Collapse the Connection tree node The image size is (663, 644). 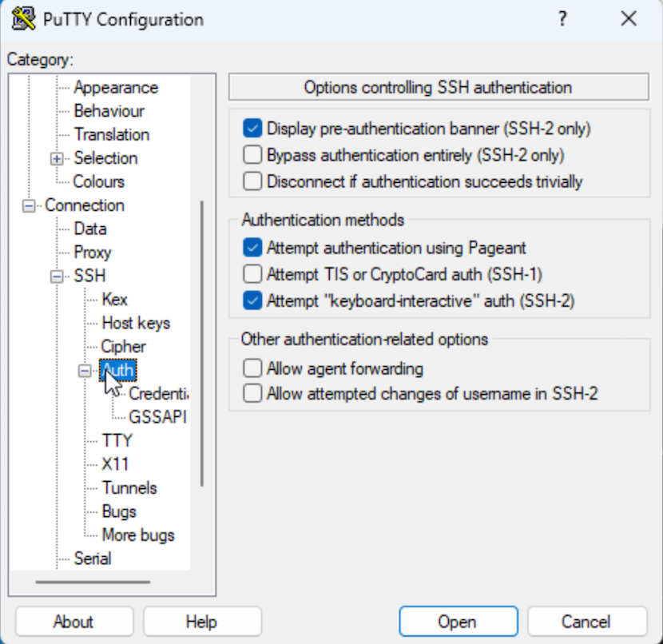[x=28, y=205]
